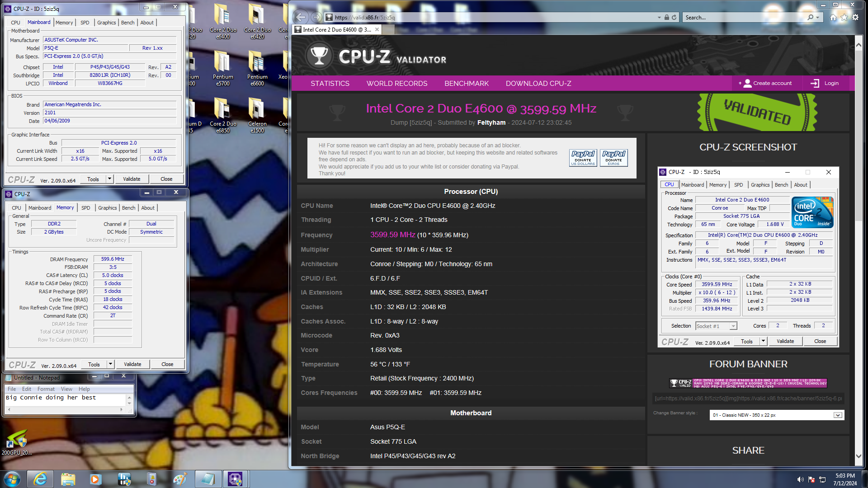Click the CPU-Z Validator trophy logo
Viewport: 868px width, 488px height.
pos(319,56)
